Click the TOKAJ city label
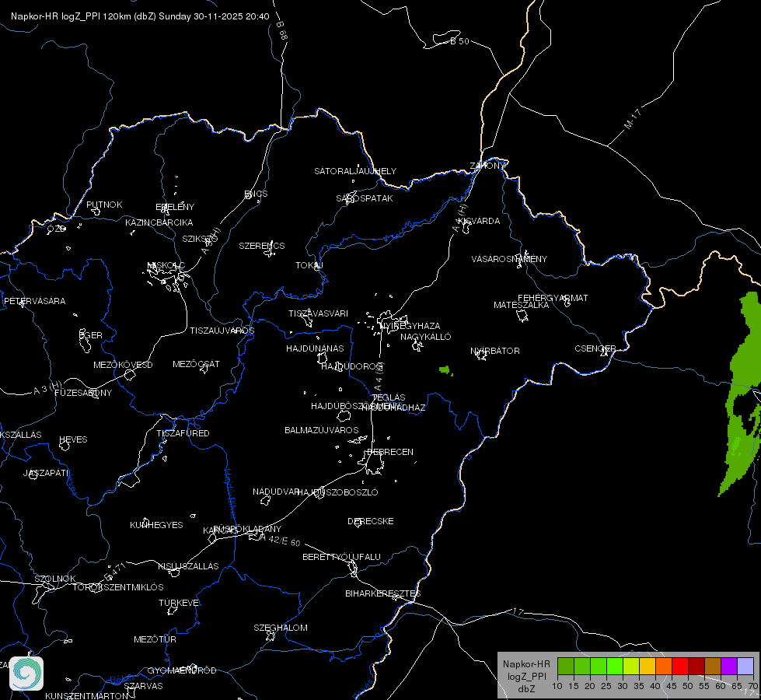 [309, 265]
